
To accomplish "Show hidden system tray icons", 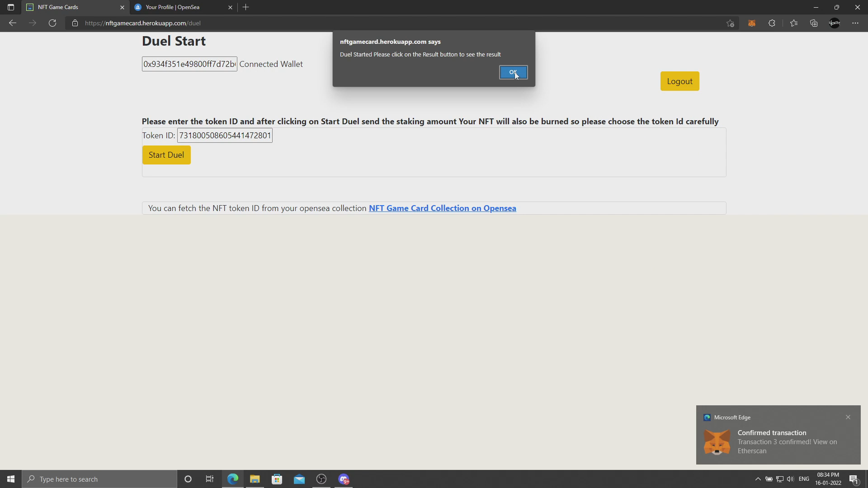I will [x=758, y=479].
